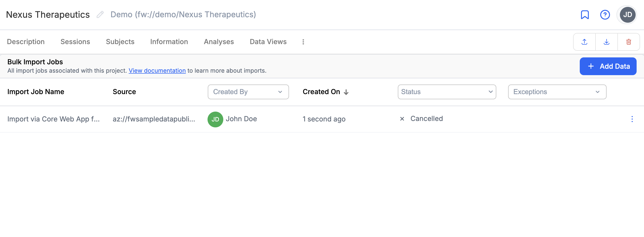This screenshot has width=644, height=237.
Task: Open the help question mark icon
Action: [605, 15]
